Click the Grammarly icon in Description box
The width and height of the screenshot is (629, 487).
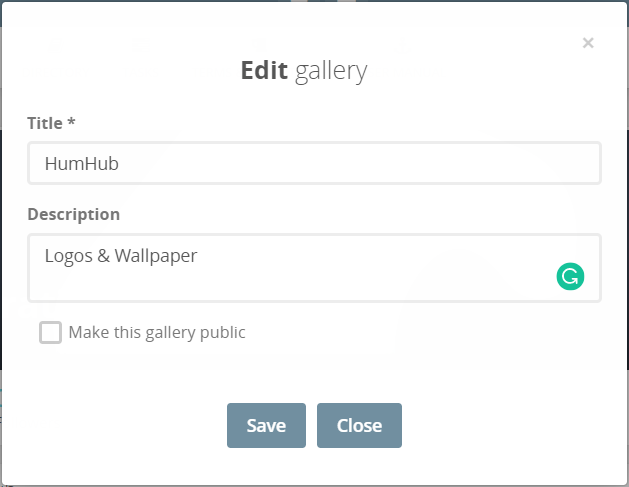[x=570, y=277]
